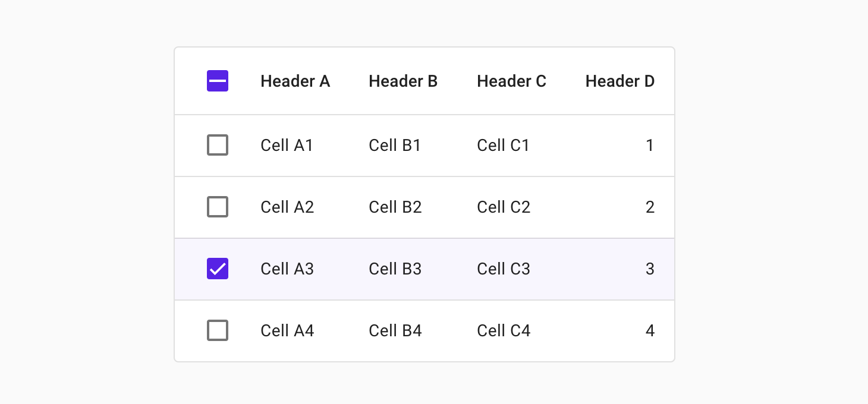Click the indeterminate select-all checkbox in header

(x=218, y=81)
